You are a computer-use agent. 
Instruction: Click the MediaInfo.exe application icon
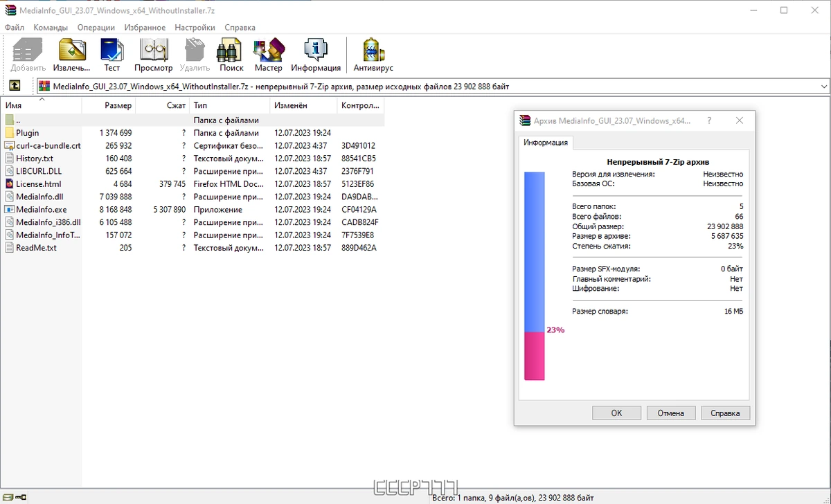10,209
